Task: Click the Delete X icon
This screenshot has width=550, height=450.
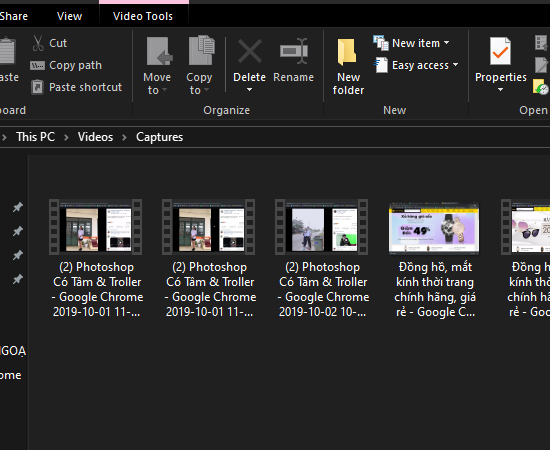Action: click(x=250, y=51)
